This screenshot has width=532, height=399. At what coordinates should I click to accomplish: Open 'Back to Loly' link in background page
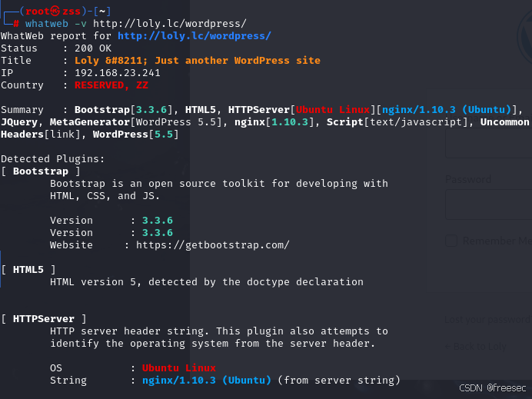pyautogui.click(x=475, y=347)
